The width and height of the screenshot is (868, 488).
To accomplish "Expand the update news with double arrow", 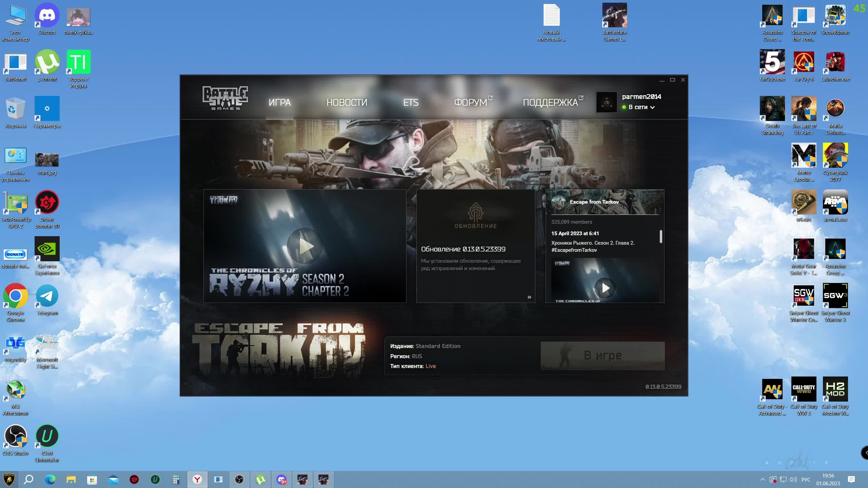I will click(x=529, y=297).
